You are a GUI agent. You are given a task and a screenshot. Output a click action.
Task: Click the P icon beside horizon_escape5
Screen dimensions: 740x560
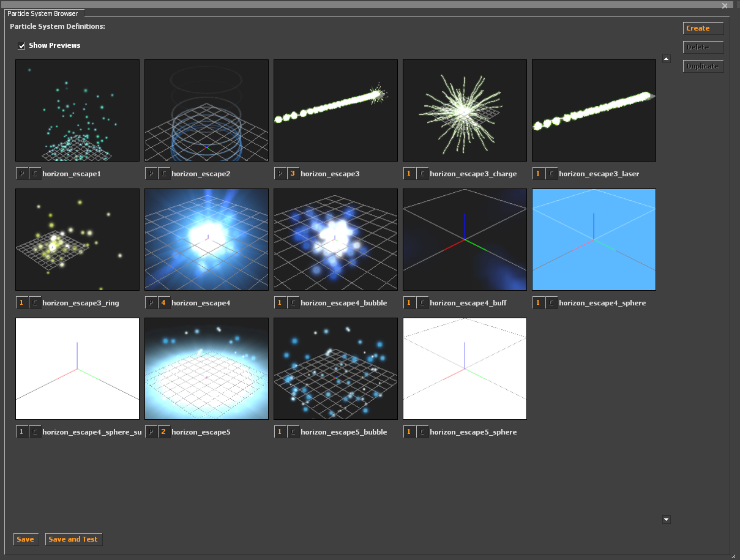tap(151, 432)
